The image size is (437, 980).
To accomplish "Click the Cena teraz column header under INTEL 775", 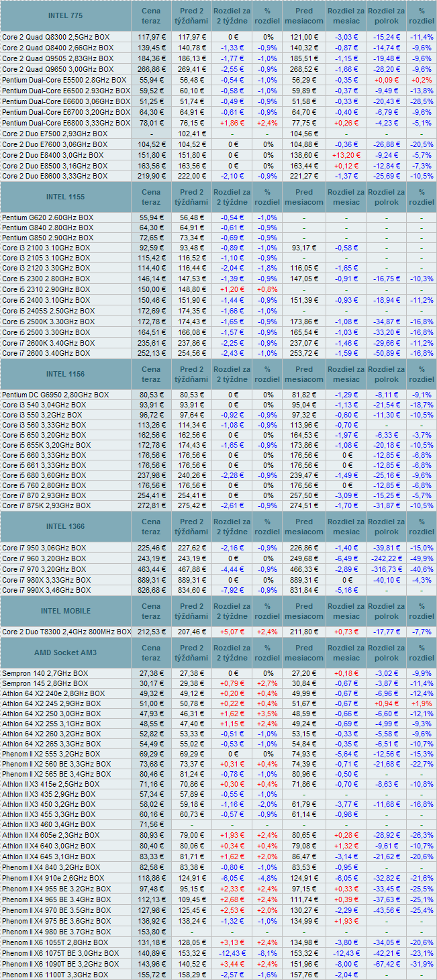I will click(x=151, y=16).
